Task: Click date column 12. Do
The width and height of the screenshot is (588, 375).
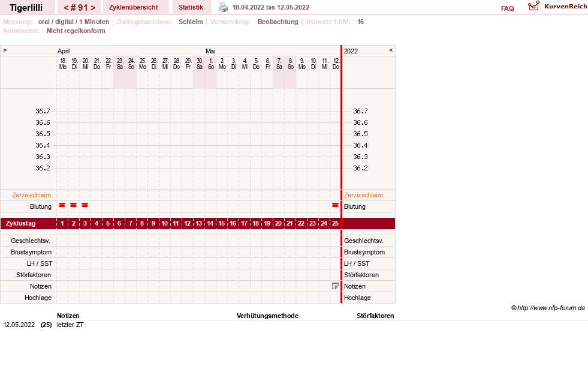Action: coord(336,64)
